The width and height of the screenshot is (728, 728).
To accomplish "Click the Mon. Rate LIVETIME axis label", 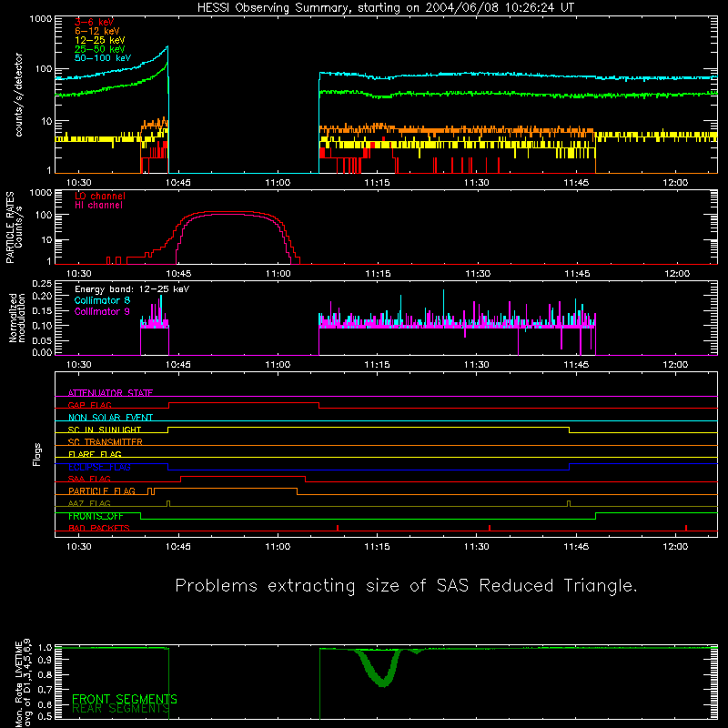I will (24, 682).
